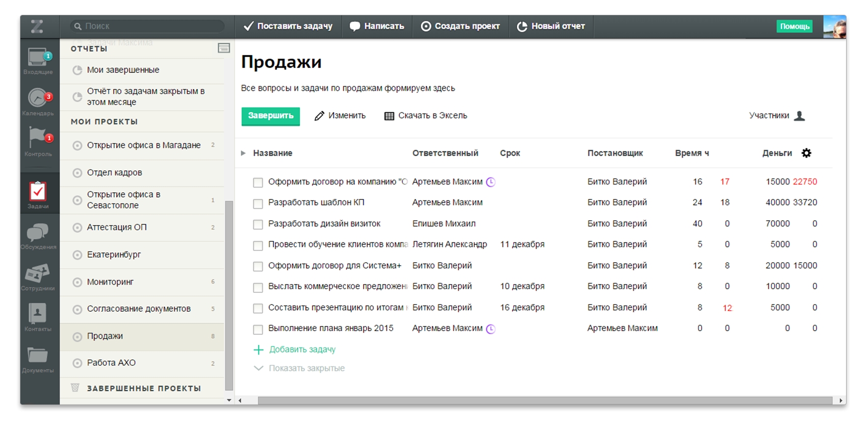Check the Оформить договор на компанию task
This screenshot has height=428, width=868.
[x=258, y=183]
